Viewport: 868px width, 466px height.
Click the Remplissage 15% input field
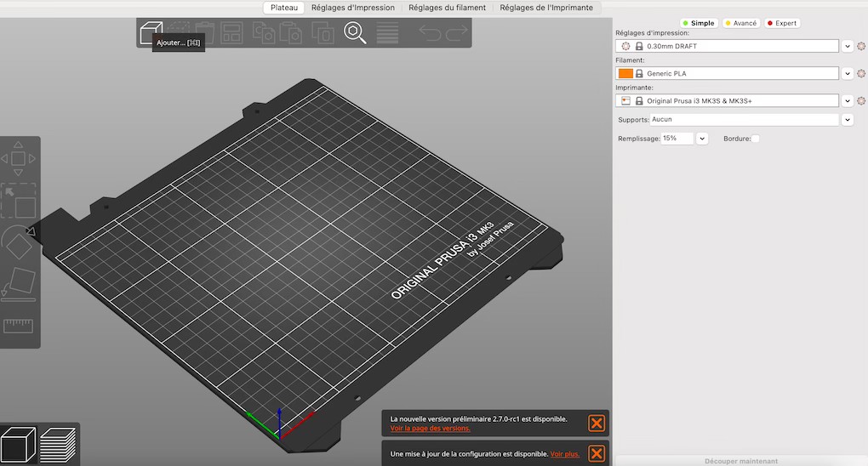(677, 139)
